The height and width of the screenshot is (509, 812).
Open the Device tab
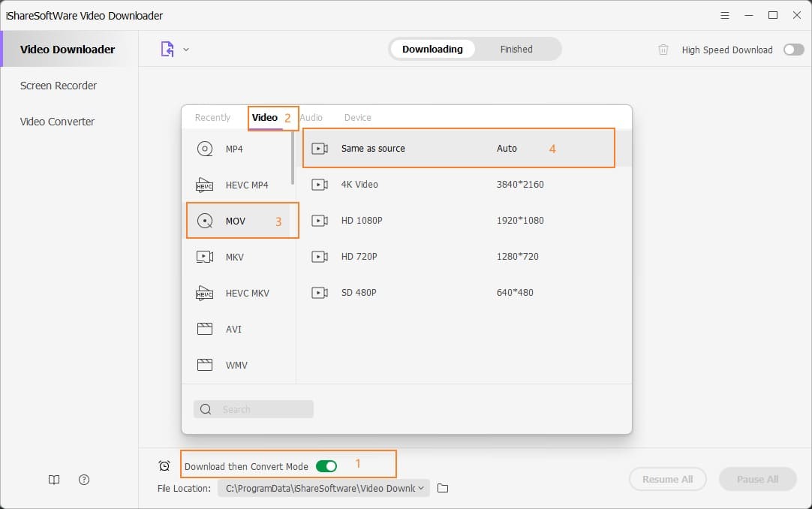357,117
